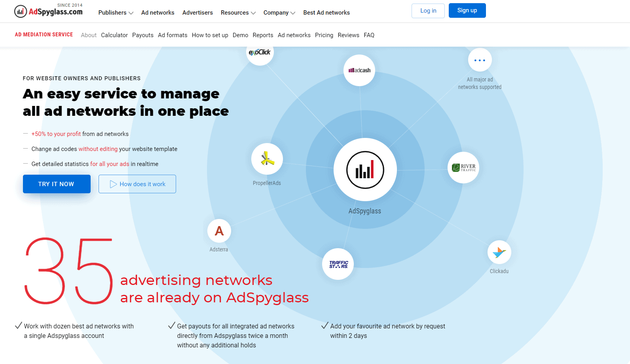630x364 pixels.
Task: Click the Log in button
Action: (x=428, y=11)
